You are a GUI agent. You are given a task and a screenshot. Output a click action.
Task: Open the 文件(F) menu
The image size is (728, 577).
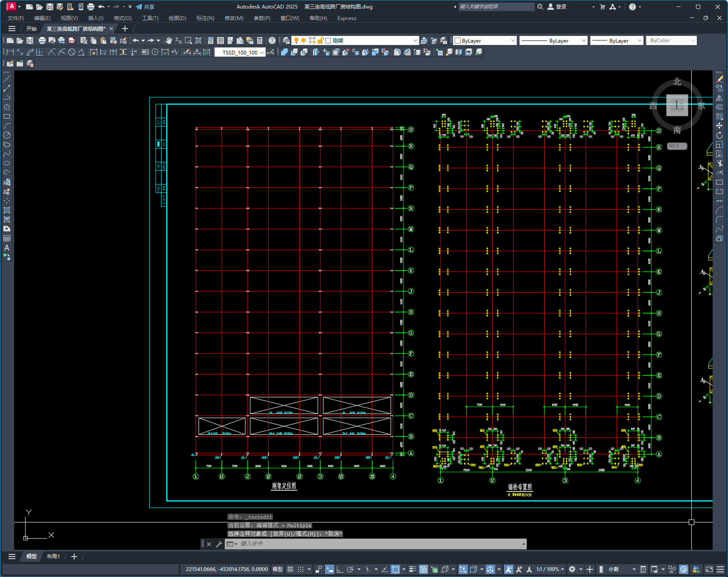16,18
